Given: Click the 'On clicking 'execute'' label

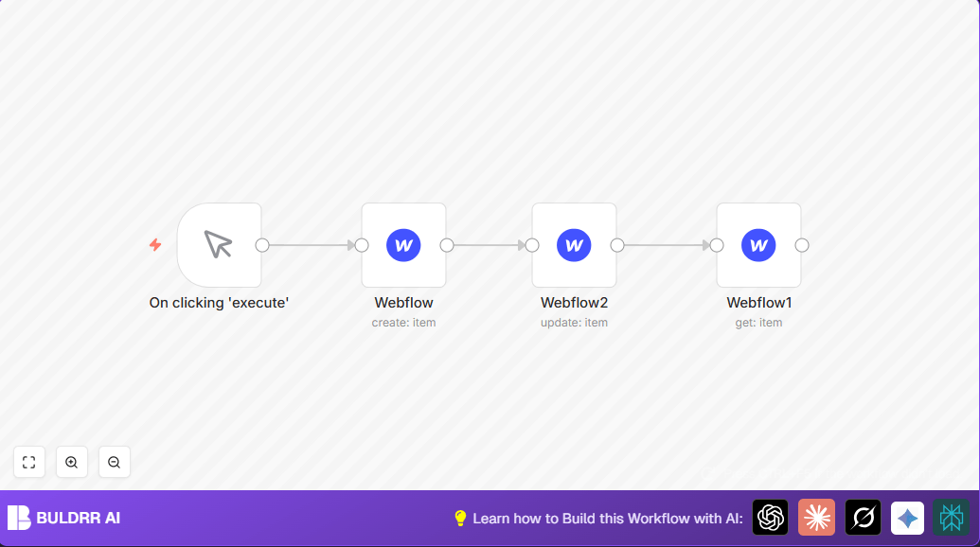Looking at the screenshot, I should tap(219, 303).
